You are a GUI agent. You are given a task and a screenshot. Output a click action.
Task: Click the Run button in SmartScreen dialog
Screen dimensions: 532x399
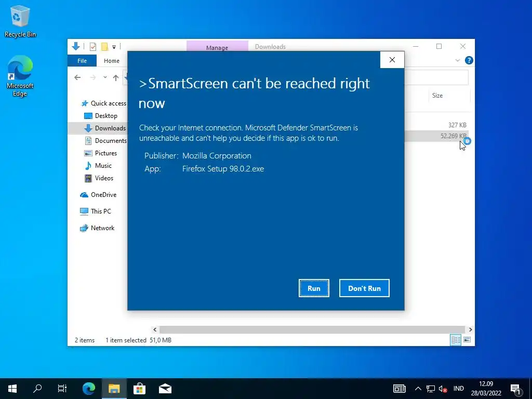314,288
